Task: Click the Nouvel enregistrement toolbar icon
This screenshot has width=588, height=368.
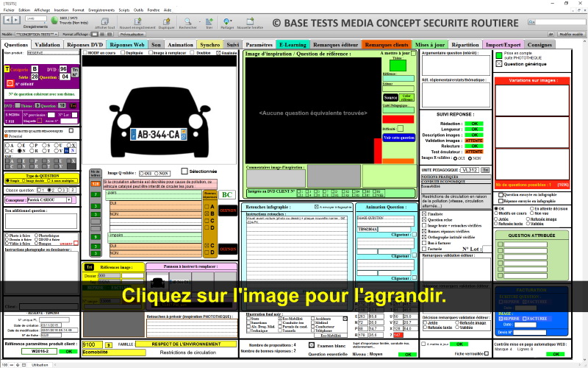Action: point(137,21)
